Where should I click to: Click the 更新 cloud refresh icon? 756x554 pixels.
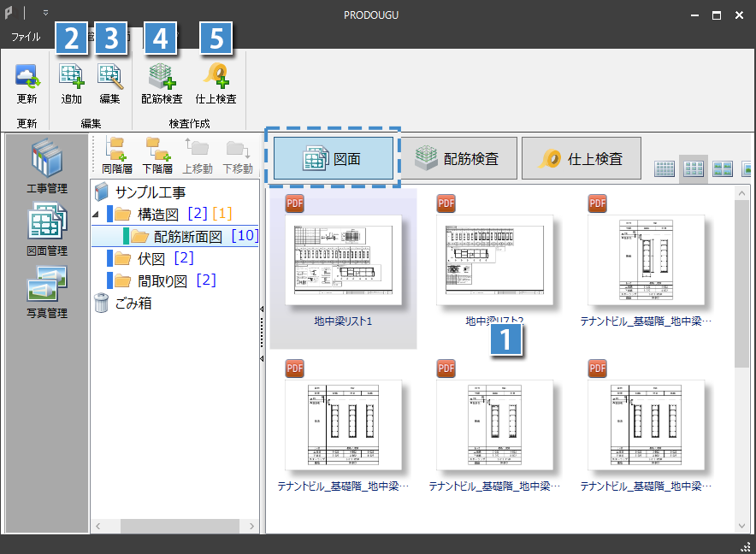click(x=27, y=77)
